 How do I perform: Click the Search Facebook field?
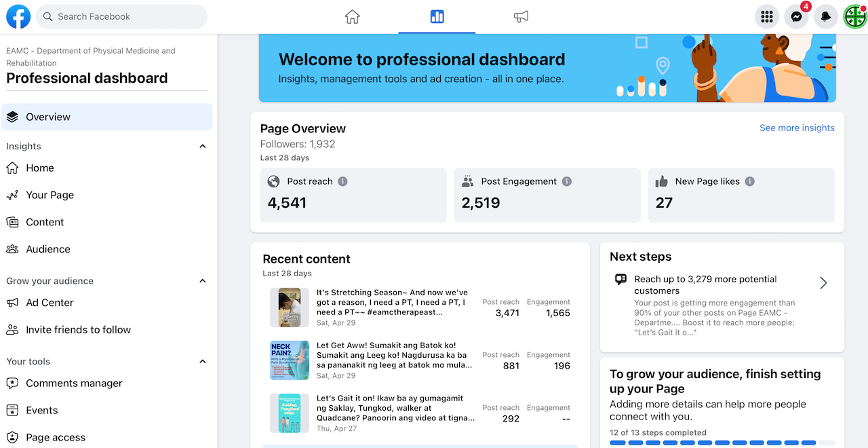point(121,16)
